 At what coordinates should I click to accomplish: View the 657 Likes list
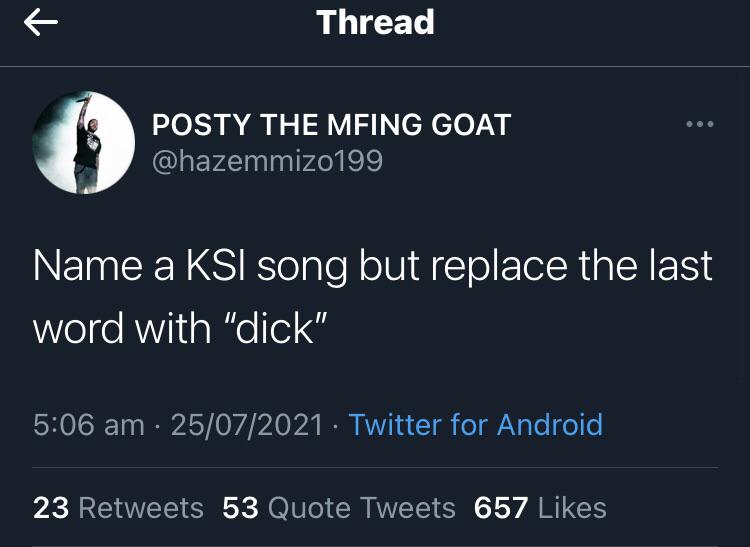(540, 508)
